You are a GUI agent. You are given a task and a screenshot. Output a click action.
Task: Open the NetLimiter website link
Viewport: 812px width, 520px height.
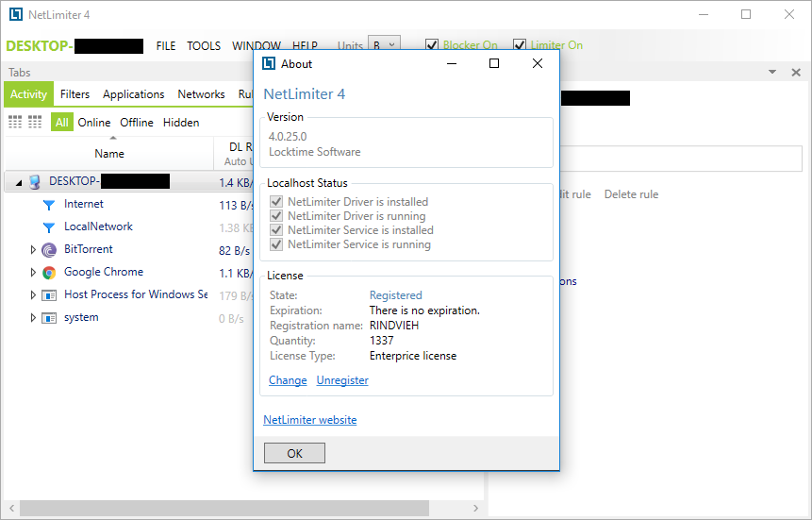tap(309, 419)
